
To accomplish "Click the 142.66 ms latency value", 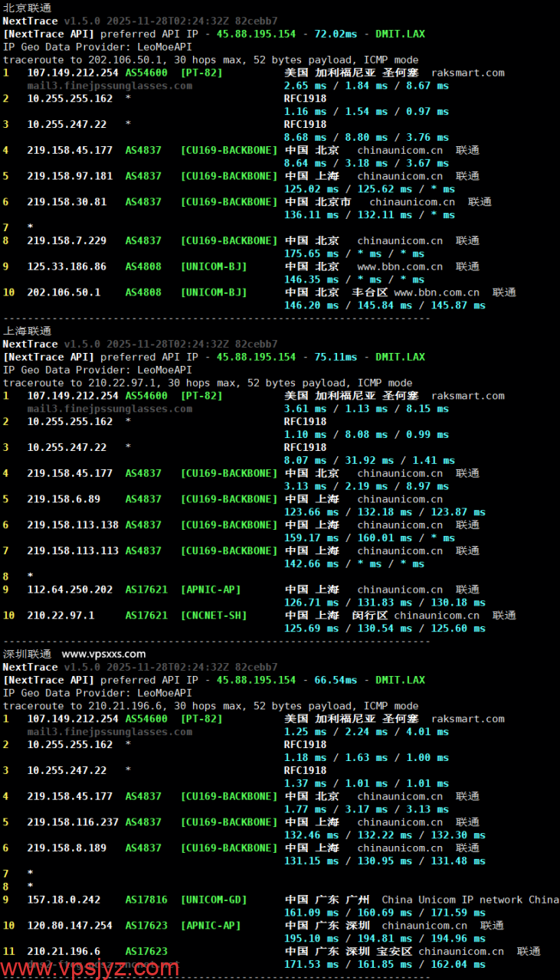I will click(x=311, y=563).
